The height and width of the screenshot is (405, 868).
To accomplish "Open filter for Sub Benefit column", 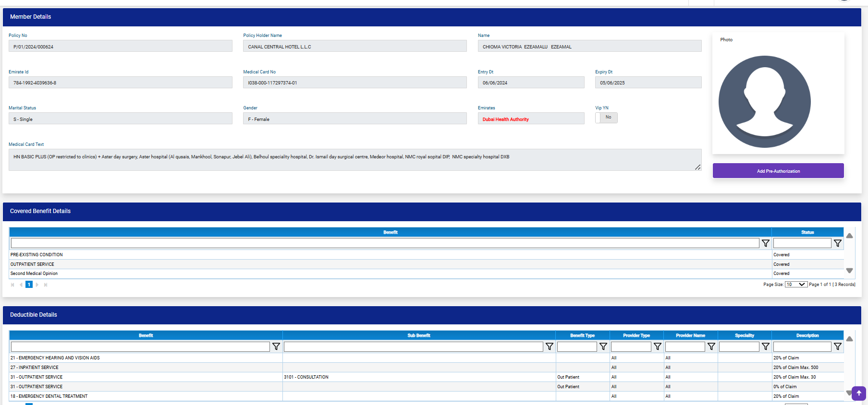I will coord(550,346).
